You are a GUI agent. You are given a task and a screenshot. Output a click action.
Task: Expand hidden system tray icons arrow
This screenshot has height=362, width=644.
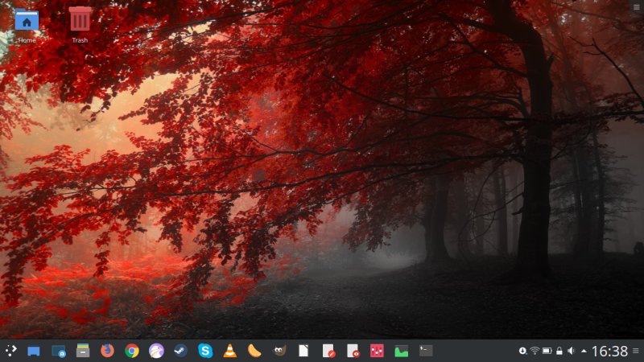coord(583,351)
